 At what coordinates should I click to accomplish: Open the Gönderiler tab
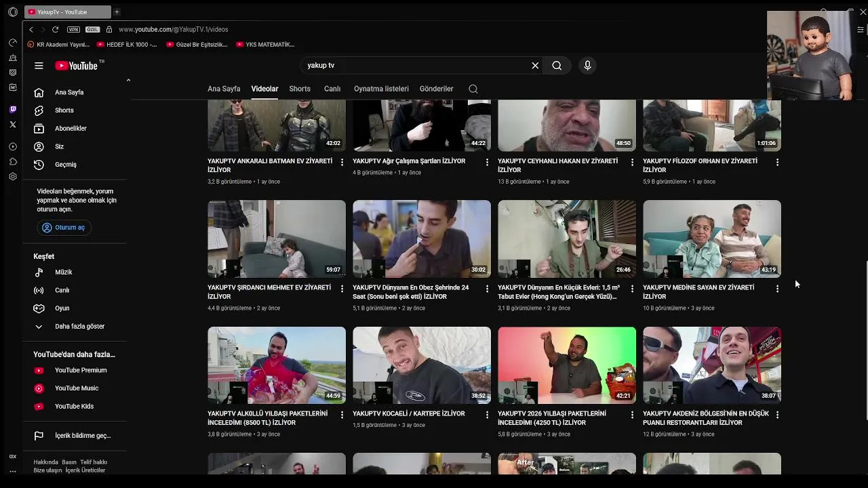[436, 89]
